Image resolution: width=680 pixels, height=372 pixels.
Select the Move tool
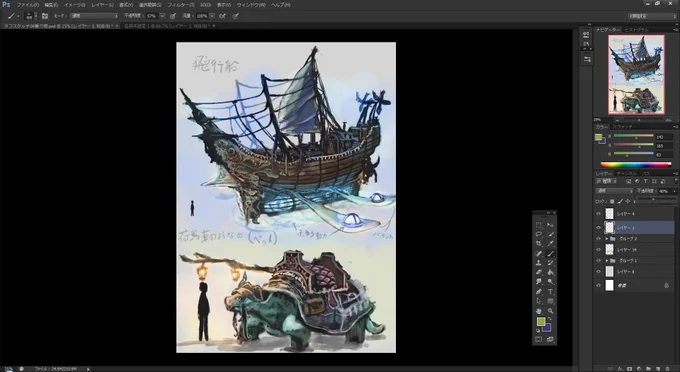550,225
